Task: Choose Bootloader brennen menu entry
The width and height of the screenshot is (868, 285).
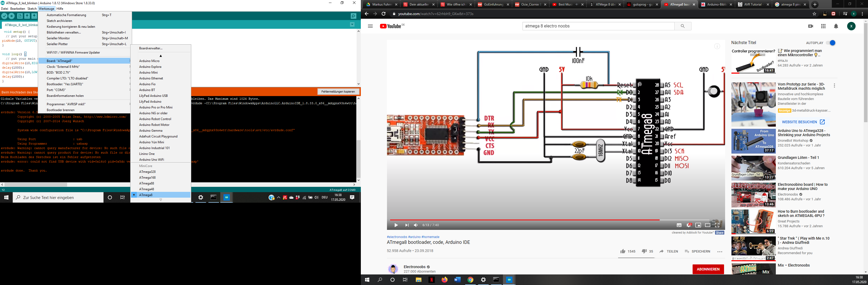Action: [85, 110]
